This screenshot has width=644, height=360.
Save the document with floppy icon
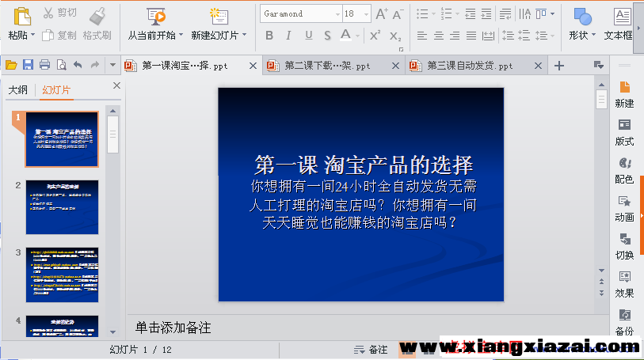click(28, 65)
